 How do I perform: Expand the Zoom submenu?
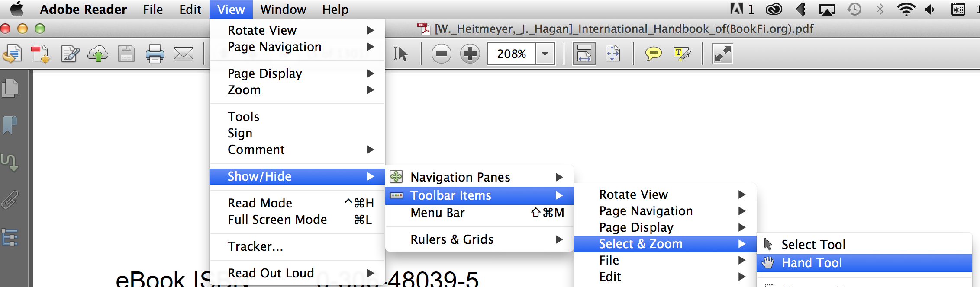coord(297,90)
